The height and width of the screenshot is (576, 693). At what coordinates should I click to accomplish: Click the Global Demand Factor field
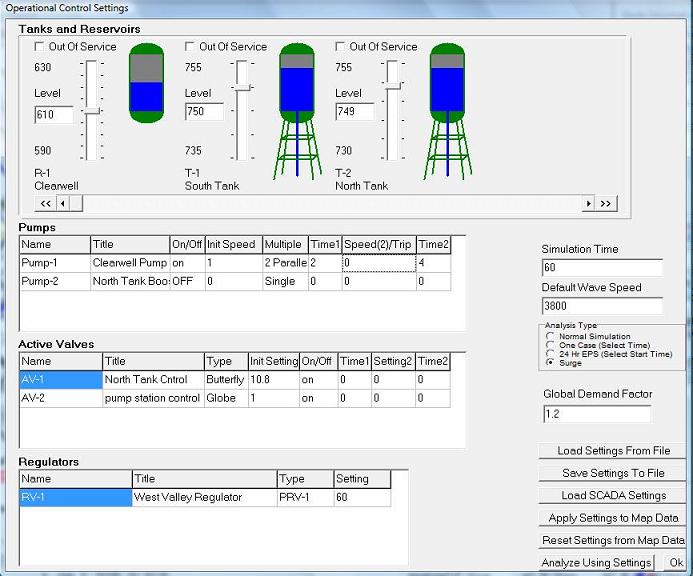pyautogui.click(x=597, y=414)
